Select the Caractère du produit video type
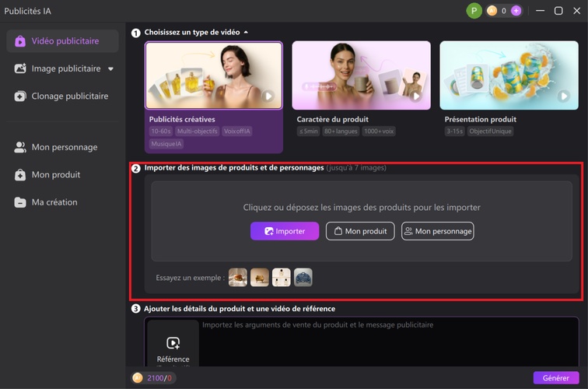This screenshot has width=588, height=389. (361, 89)
